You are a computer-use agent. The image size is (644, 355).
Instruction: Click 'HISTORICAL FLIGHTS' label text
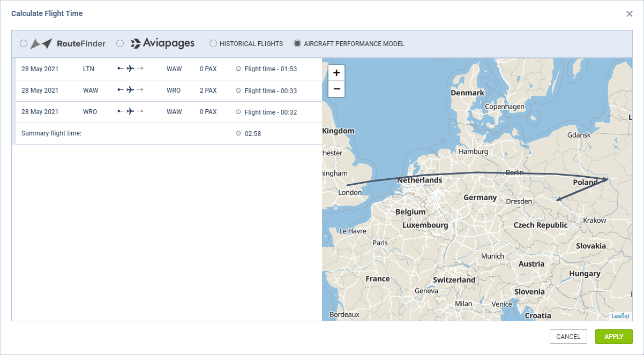click(251, 44)
